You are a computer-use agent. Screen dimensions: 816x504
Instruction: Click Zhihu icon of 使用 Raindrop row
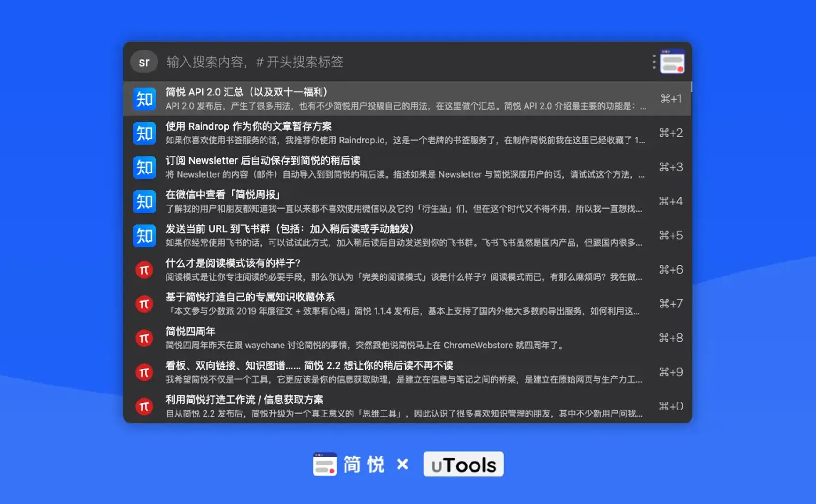click(144, 133)
